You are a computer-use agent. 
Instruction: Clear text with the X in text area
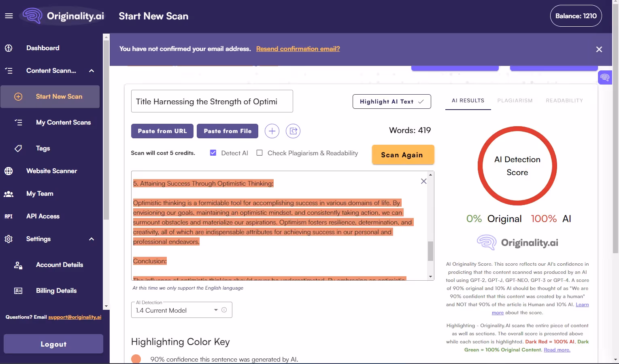pos(423,181)
